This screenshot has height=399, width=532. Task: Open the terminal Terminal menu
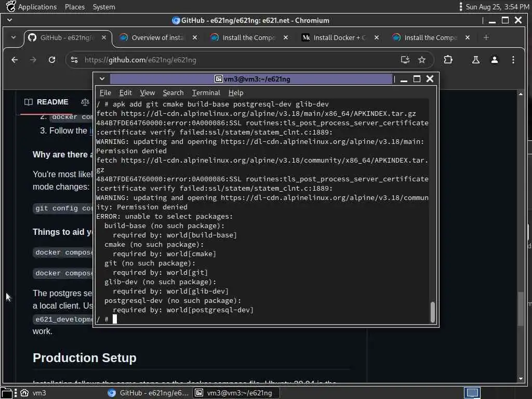tap(206, 92)
